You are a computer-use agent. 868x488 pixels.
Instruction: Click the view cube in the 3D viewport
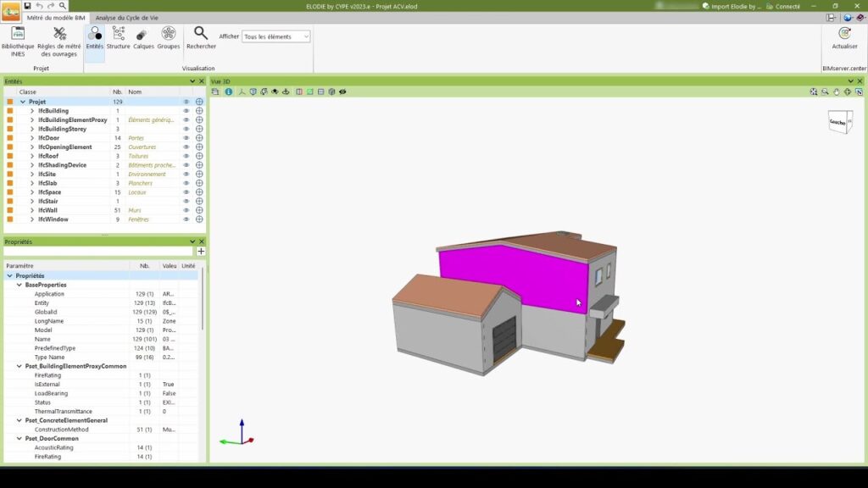click(839, 122)
